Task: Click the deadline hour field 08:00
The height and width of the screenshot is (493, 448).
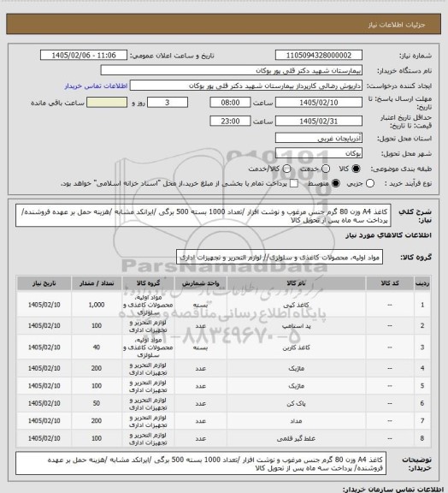Action: pos(230,103)
